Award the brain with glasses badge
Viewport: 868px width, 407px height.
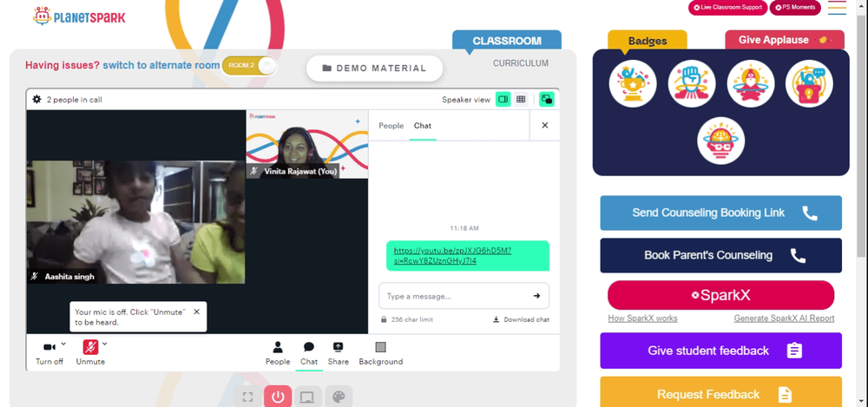[720, 141]
